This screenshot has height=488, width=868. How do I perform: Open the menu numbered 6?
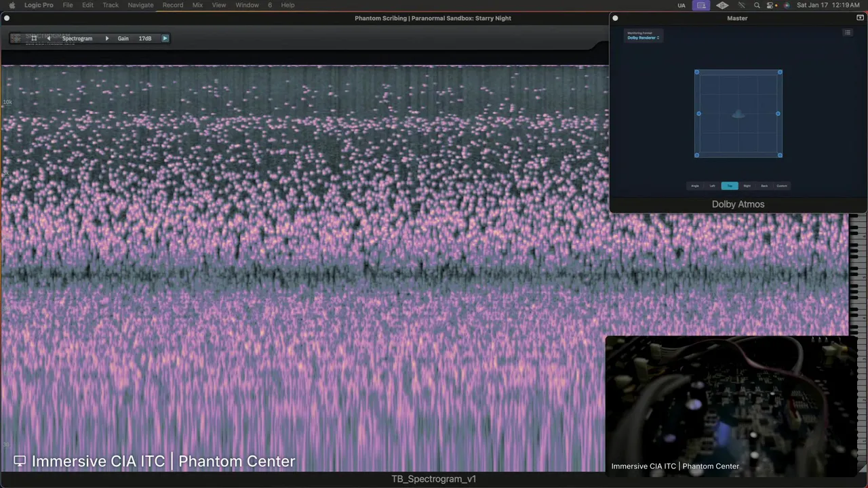click(270, 5)
